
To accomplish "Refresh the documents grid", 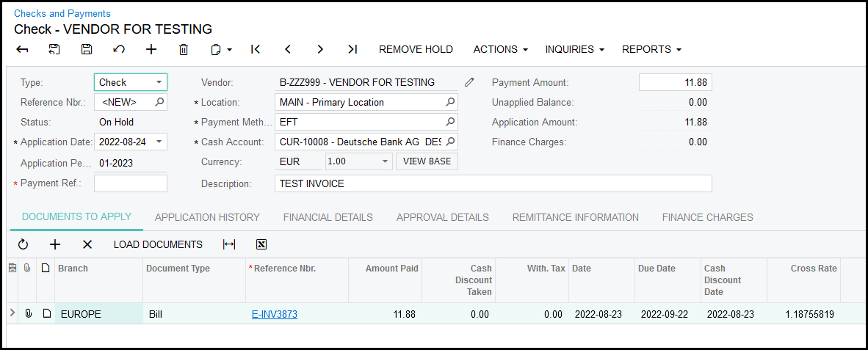I will coord(23,244).
